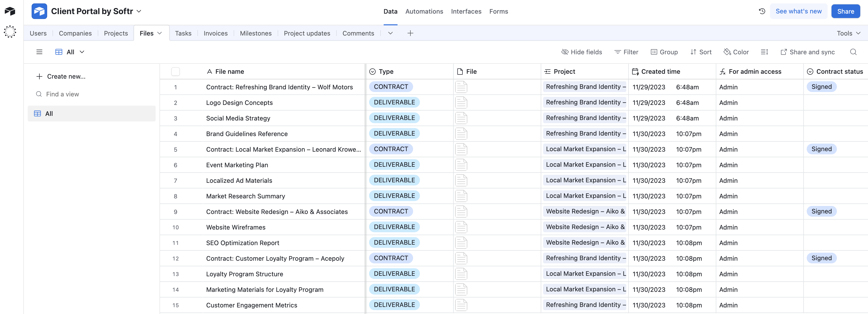Switch to the Automations tab

[424, 11]
